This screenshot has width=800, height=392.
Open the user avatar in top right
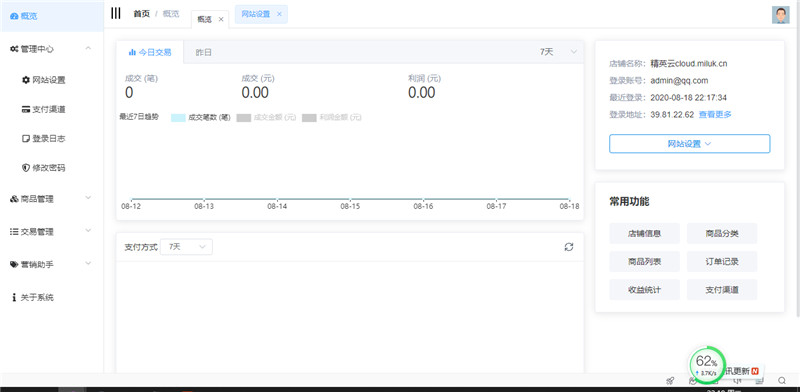(781, 15)
